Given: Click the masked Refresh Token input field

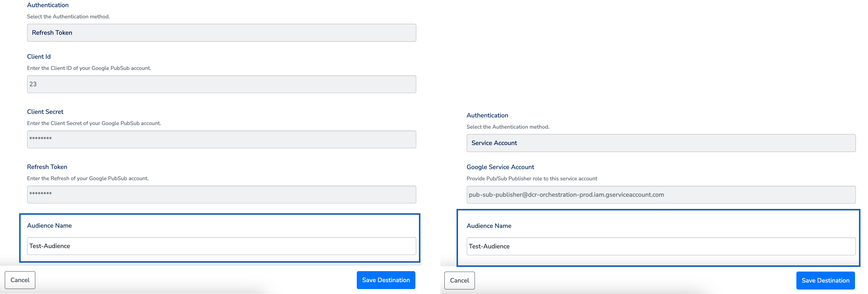Looking at the screenshot, I should tap(221, 195).
